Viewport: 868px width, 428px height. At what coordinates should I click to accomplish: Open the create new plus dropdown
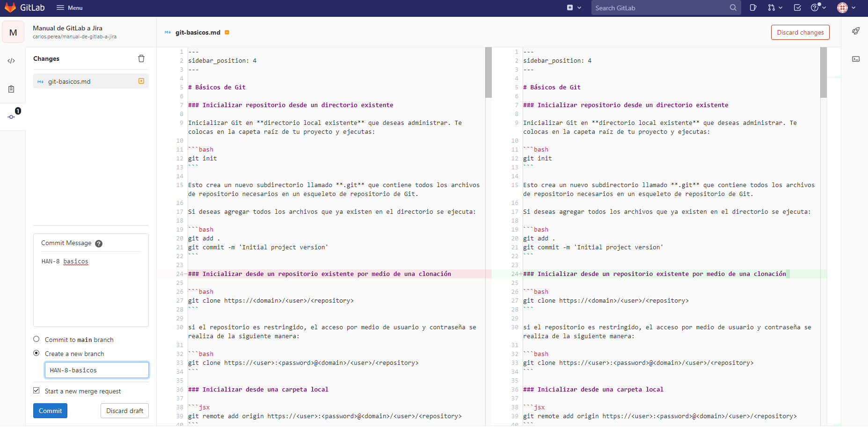(x=574, y=7)
